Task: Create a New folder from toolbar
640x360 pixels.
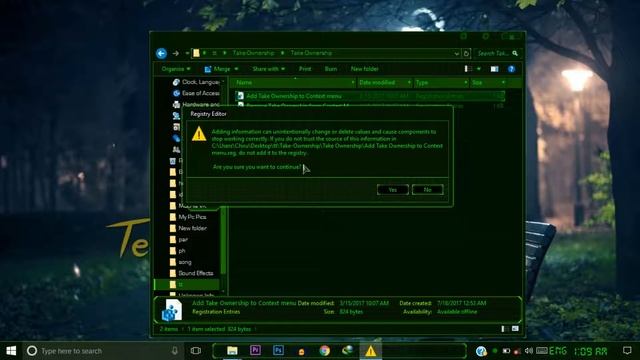Action: click(x=364, y=69)
